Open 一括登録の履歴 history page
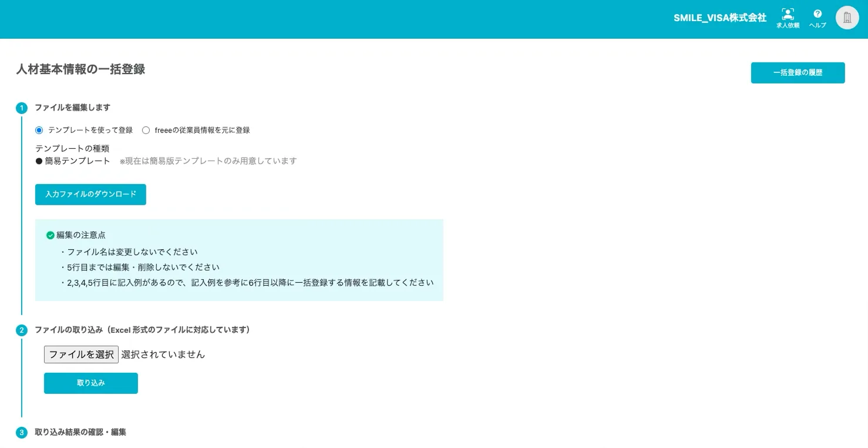This screenshot has width=868, height=448. click(798, 72)
